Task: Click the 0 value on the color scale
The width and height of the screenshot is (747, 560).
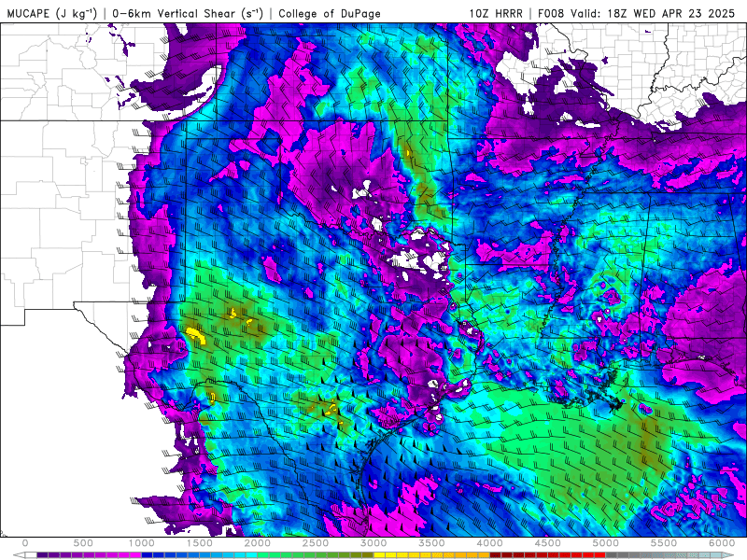Action: [x=25, y=543]
